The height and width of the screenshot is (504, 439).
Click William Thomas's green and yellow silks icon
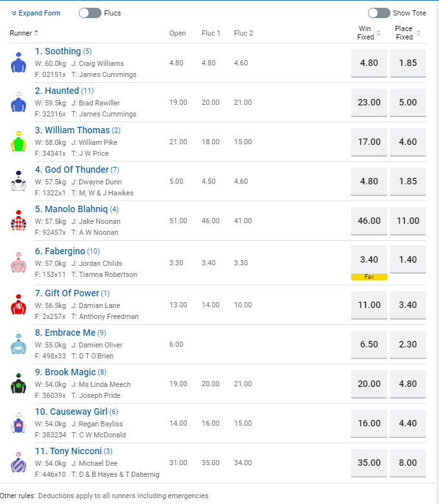(x=17, y=142)
